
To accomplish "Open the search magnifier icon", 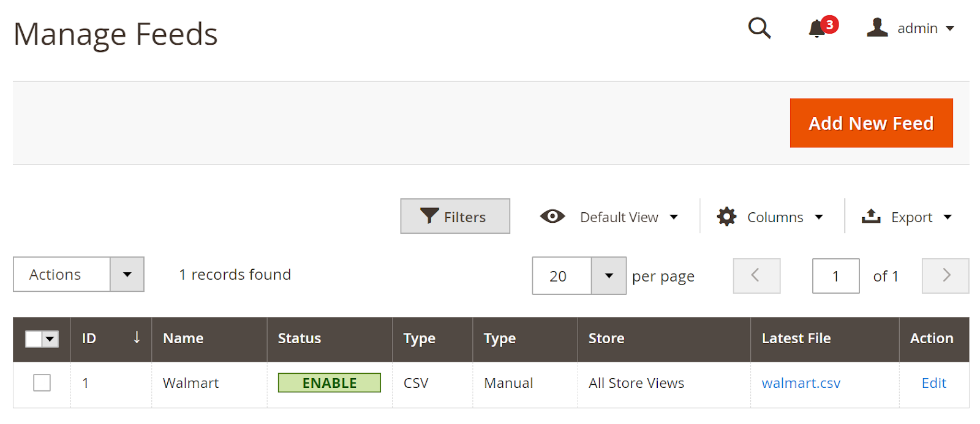I will click(759, 28).
